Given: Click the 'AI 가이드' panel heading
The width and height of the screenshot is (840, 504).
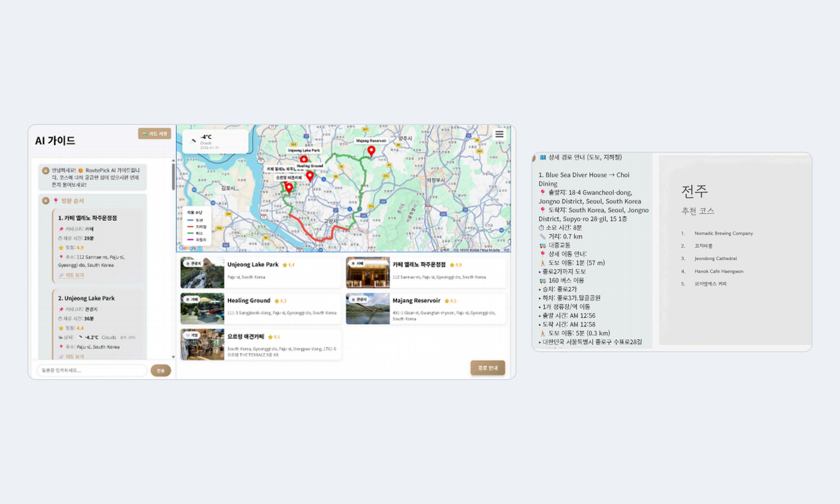Looking at the screenshot, I should click(55, 141).
